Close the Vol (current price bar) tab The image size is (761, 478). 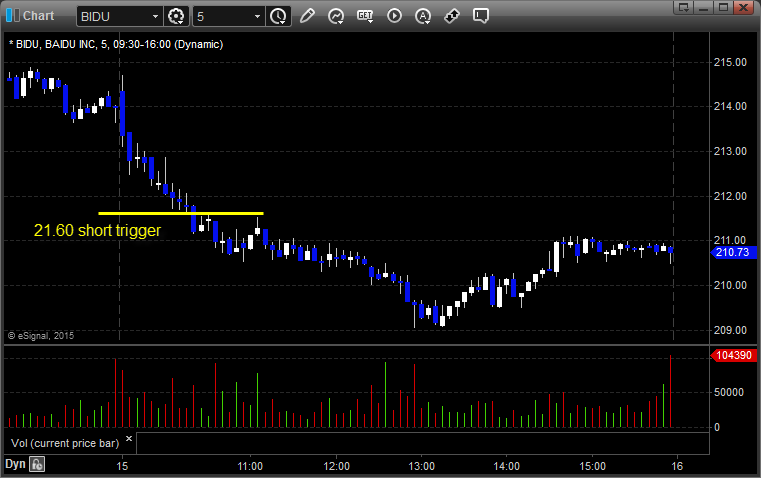[128, 438]
